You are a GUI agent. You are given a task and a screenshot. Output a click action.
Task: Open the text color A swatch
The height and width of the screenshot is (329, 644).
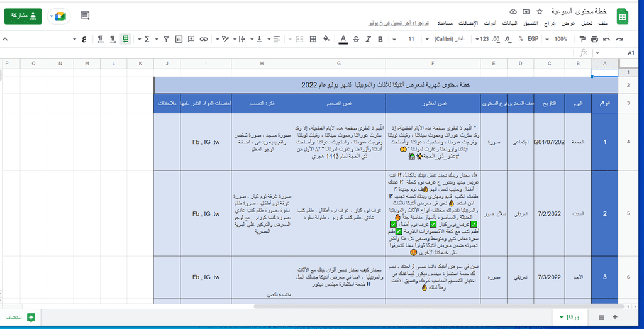pos(343,40)
